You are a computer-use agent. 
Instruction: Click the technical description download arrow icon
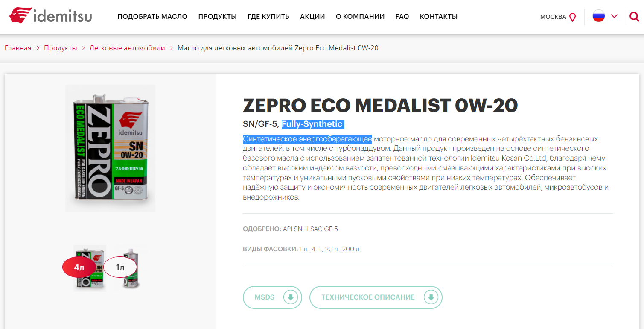(x=431, y=297)
